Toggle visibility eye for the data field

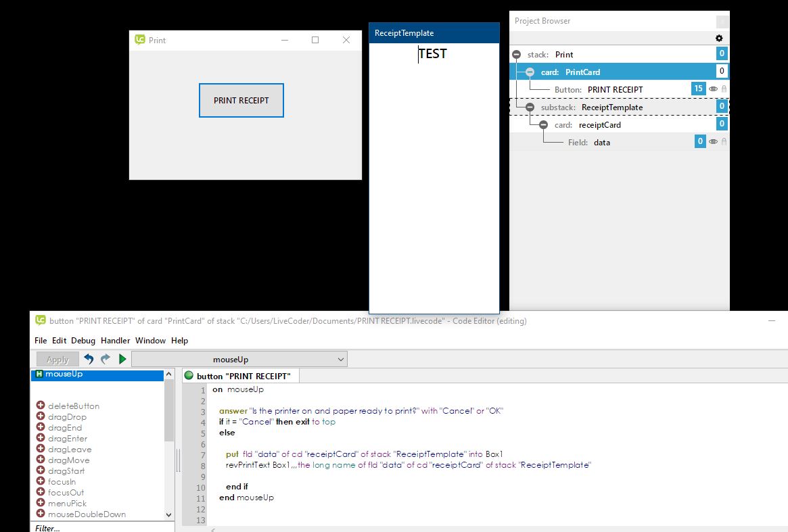coord(713,142)
